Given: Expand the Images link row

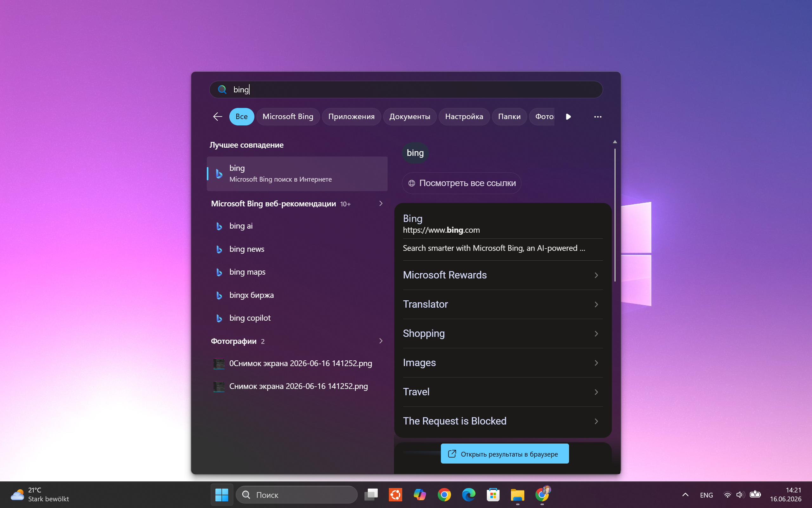Looking at the screenshot, I should 503,363.
